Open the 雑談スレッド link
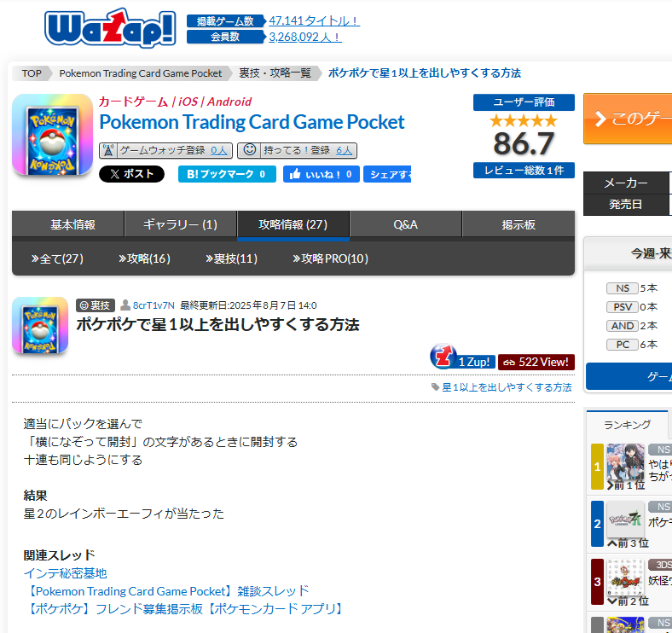672x633 pixels. [166, 591]
